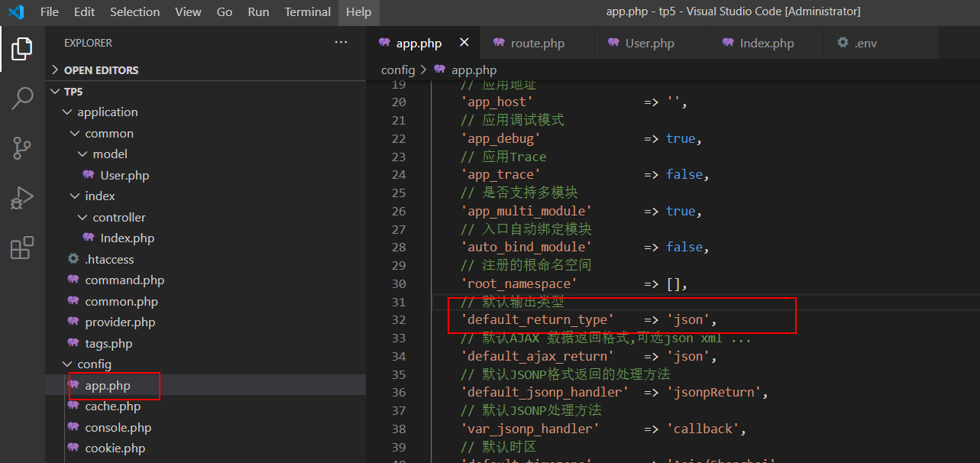Viewport: 980px width, 463px height.
Task: Open Explorer more actions ellipsis
Action: 341,43
